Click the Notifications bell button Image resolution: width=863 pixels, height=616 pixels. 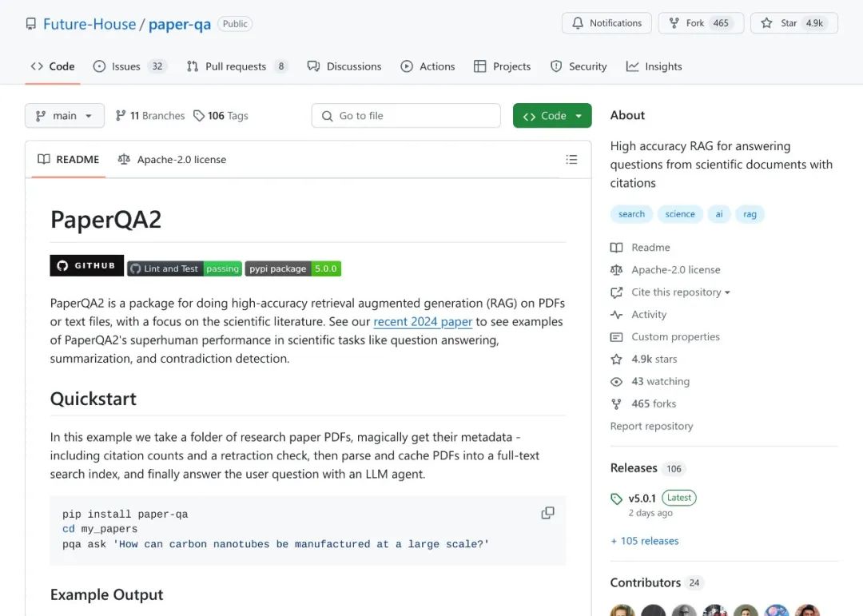coord(606,23)
